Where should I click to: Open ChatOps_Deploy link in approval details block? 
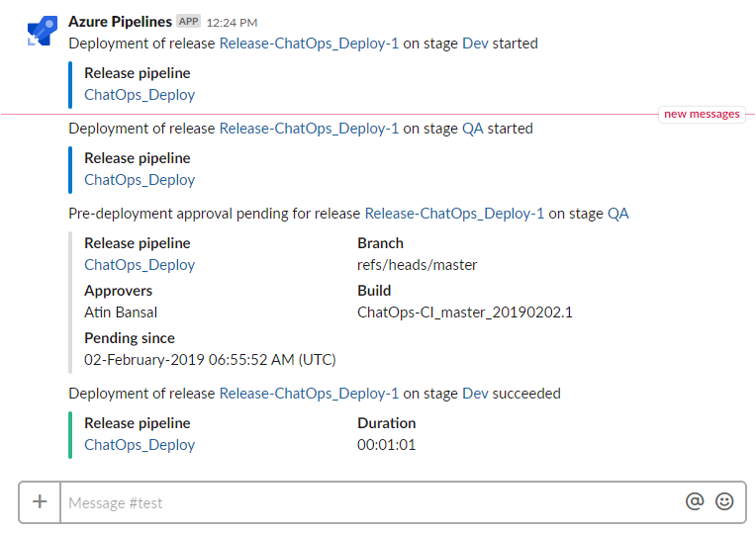tap(140, 265)
